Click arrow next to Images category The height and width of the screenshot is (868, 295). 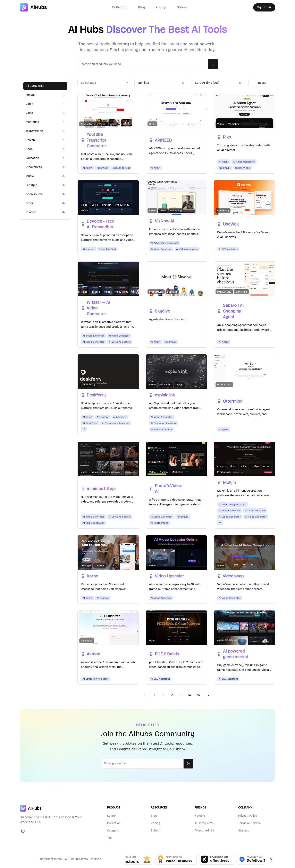pos(63,95)
